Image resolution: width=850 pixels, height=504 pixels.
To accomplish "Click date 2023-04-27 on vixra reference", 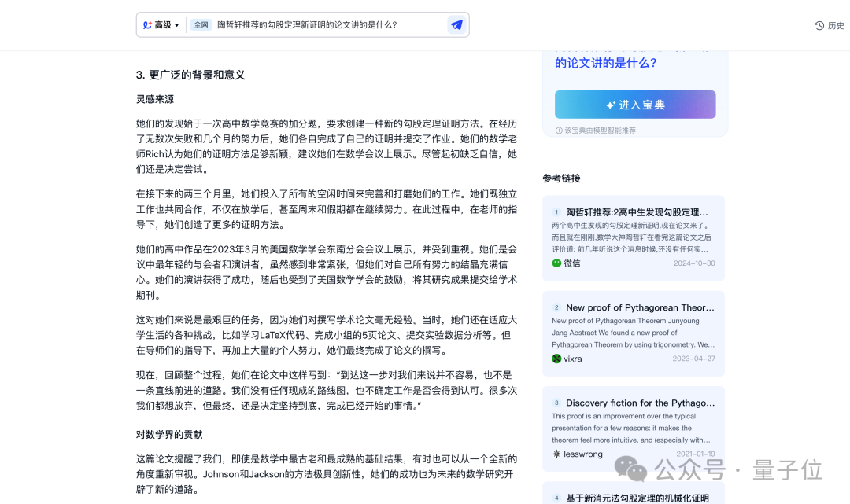I will pos(694,359).
